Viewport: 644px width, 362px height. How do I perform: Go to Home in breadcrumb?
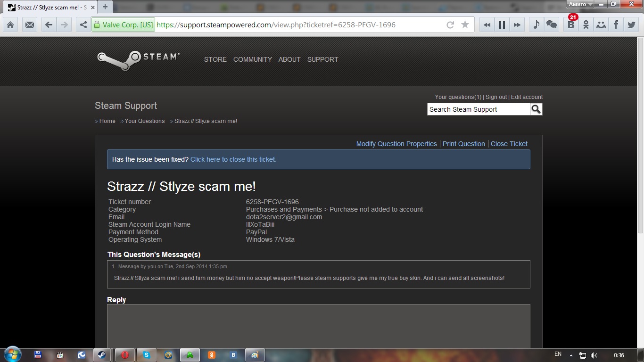point(107,121)
